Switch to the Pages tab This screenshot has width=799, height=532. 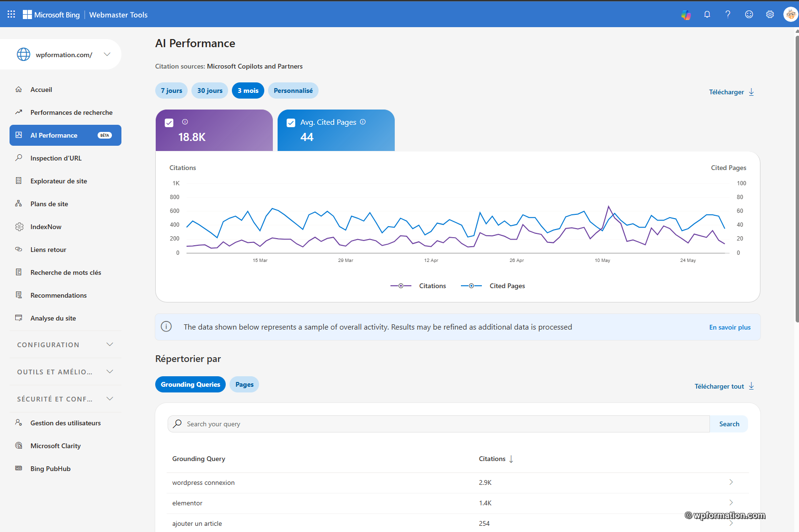coord(244,384)
